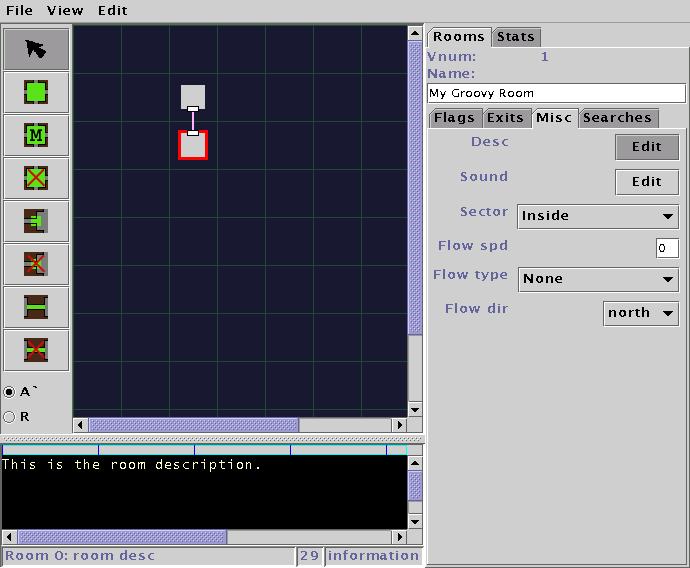690x568 pixels.
Task: Click the map vertical scrollbar down arrow
Action: (x=415, y=410)
